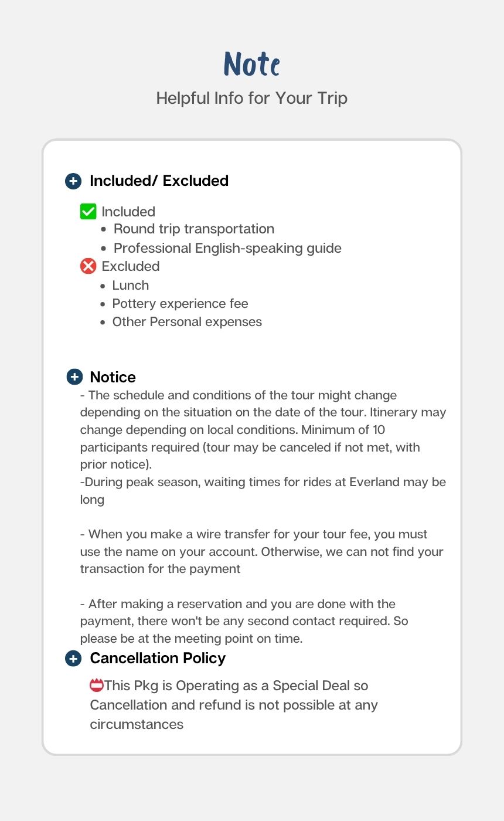The height and width of the screenshot is (821, 504).
Task: Select the Lunch excluded item
Action: click(x=131, y=286)
